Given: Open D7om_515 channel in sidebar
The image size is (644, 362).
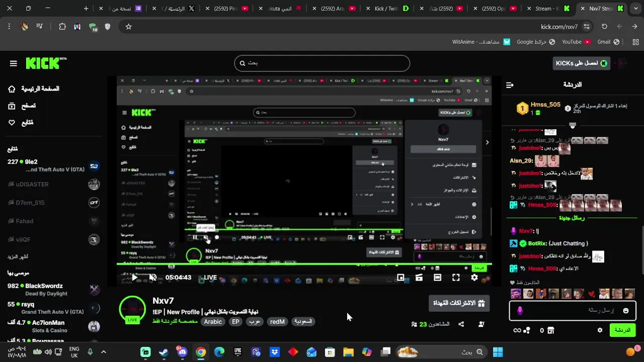Looking at the screenshot, I should (53, 203).
